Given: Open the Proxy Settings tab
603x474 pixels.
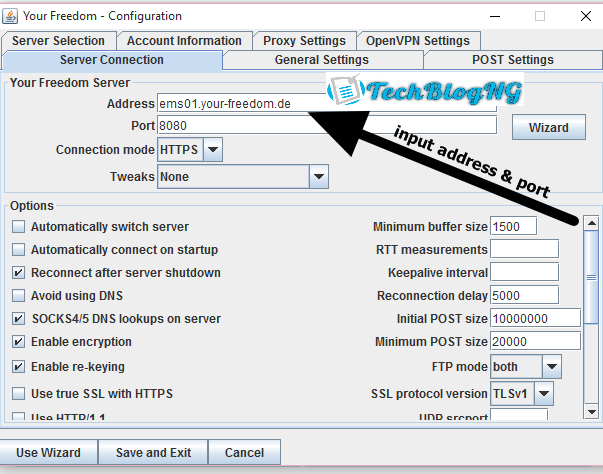Looking at the screenshot, I should 304,41.
